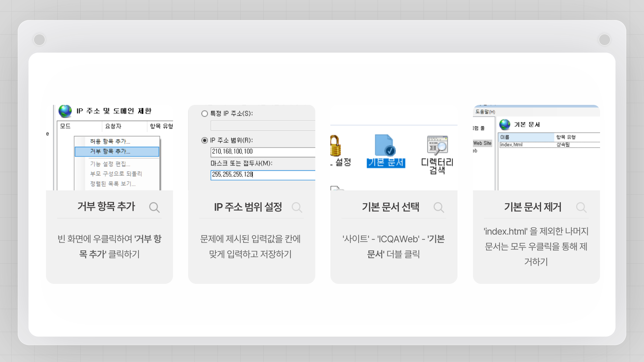Click the 항목 유형 column header in 기본 문서
Viewport: 644px width, 362px height.
click(566, 137)
